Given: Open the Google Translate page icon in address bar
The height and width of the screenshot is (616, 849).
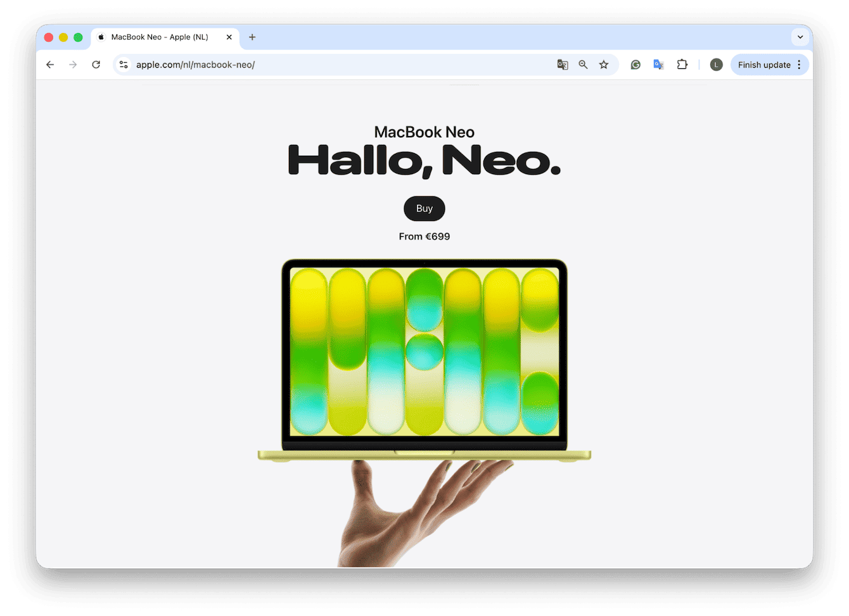Looking at the screenshot, I should point(563,64).
